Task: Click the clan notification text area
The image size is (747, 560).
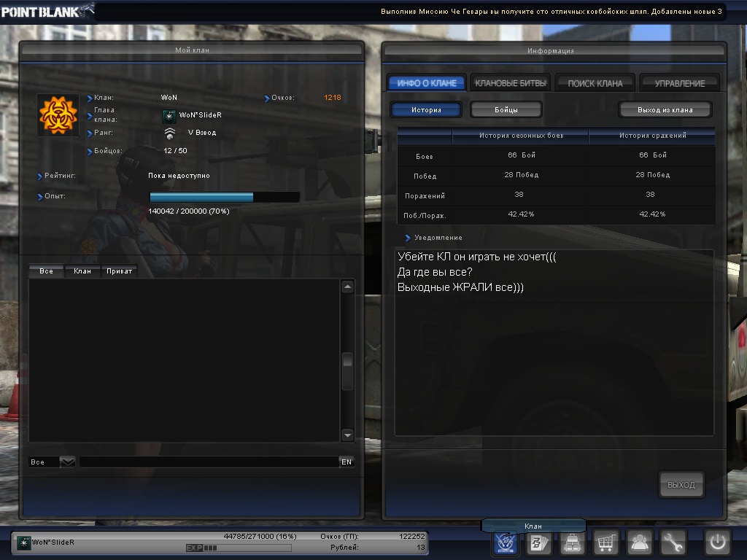Action: click(x=554, y=342)
